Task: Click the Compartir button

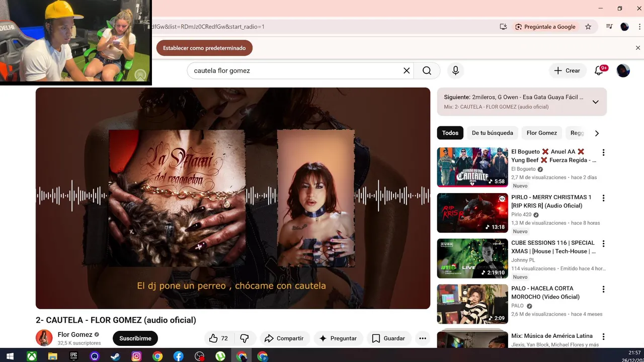Action: 284,338
